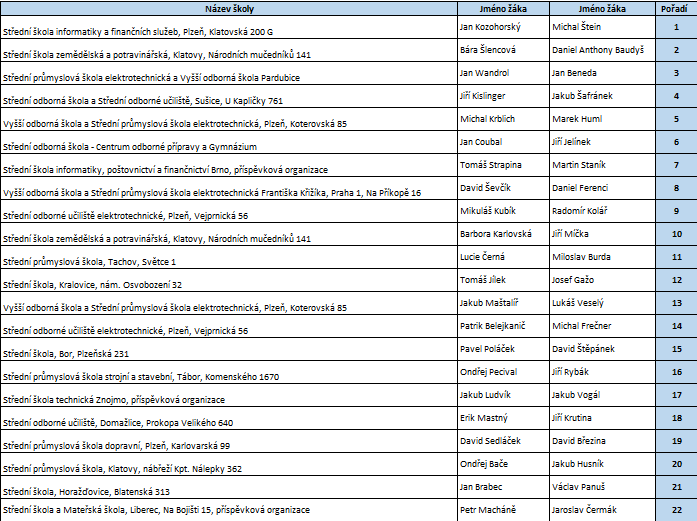Click cell 'Patrik Belejkanič'
Viewport: 697px width, 521px height.
[504, 326]
